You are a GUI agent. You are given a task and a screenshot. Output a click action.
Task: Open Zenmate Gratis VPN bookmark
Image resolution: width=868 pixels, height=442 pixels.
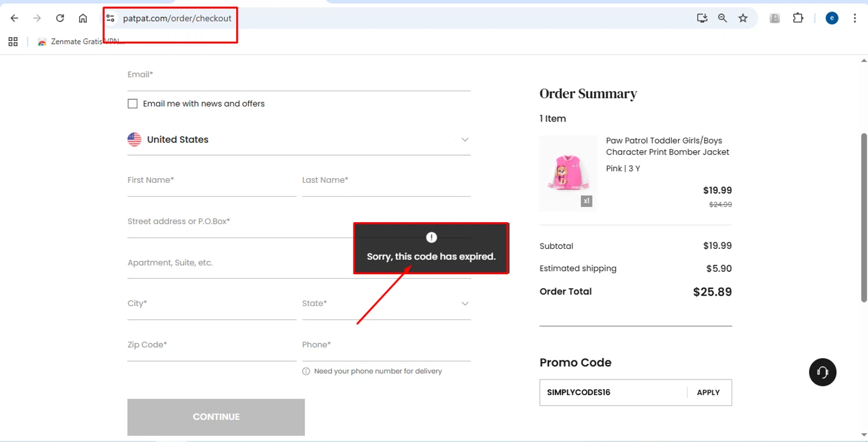pos(80,42)
